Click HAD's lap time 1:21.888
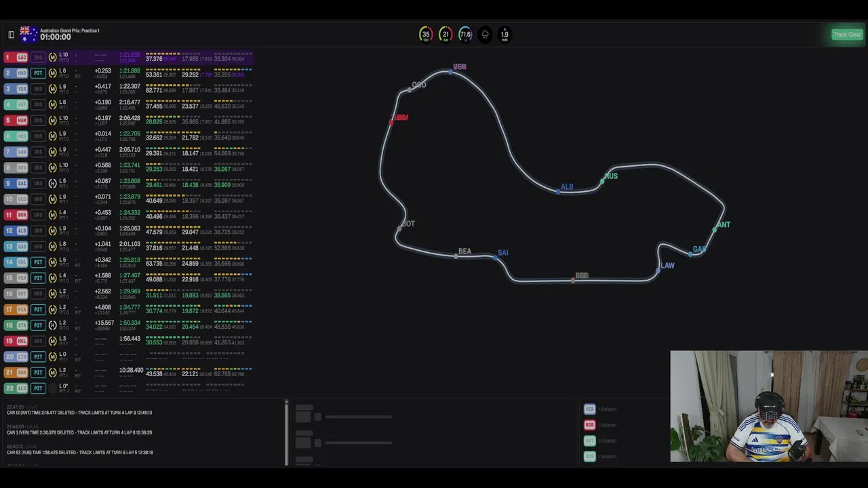Screen dimensions: 868x488 (130, 70)
